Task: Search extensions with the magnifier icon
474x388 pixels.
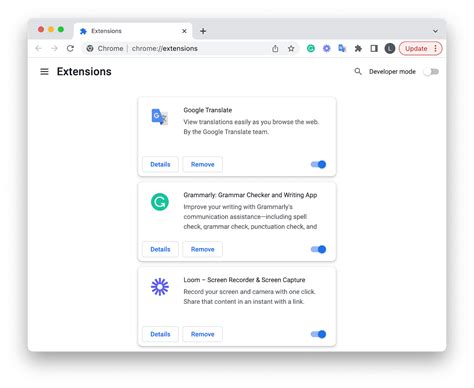Action: [358, 71]
